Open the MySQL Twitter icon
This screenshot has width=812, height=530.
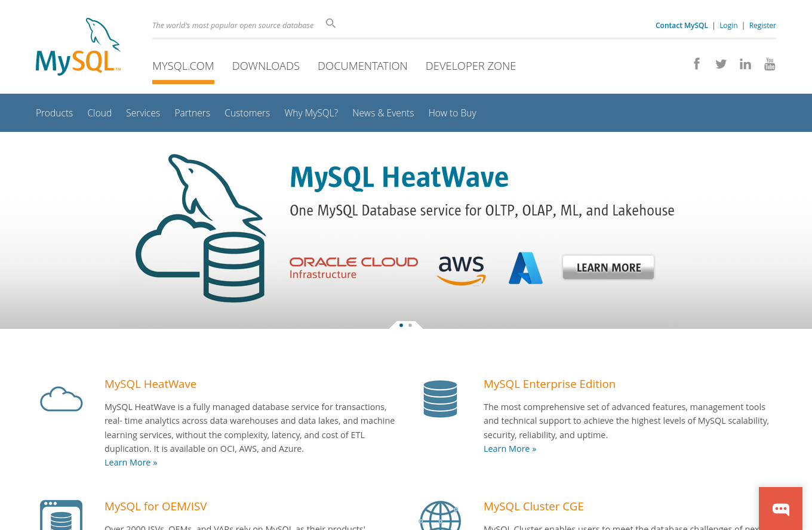[721, 64]
